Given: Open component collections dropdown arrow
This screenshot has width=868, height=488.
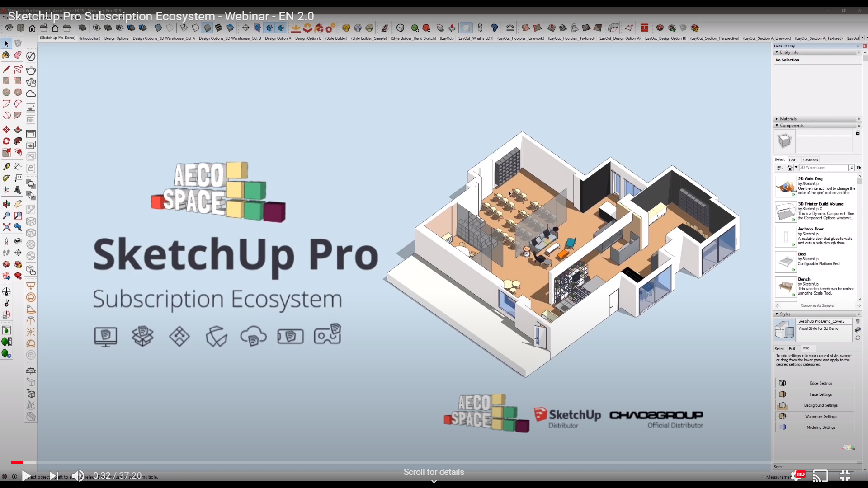Looking at the screenshot, I should [x=796, y=168].
